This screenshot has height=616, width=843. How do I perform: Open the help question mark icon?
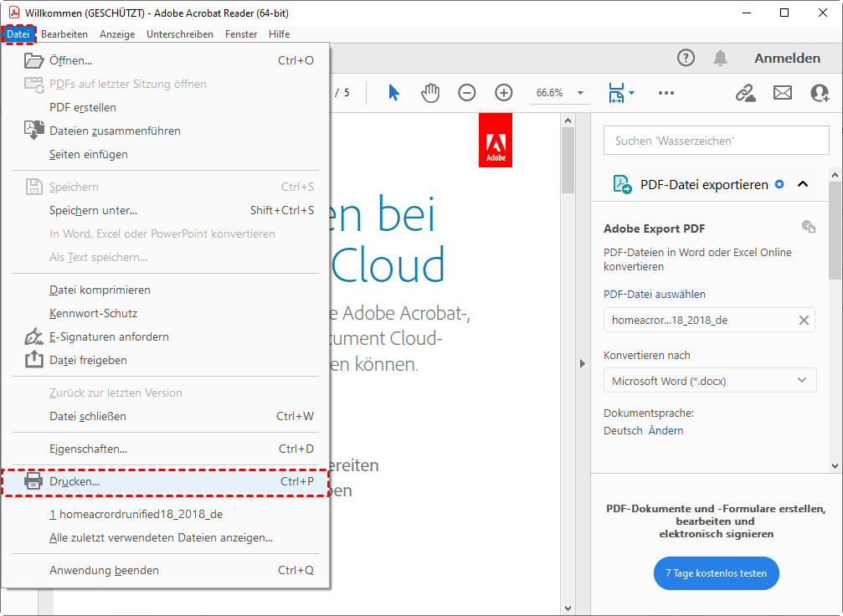686,58
